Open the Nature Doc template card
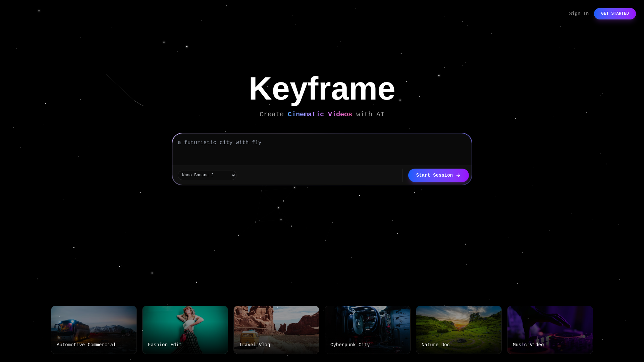 click(459, 330)
